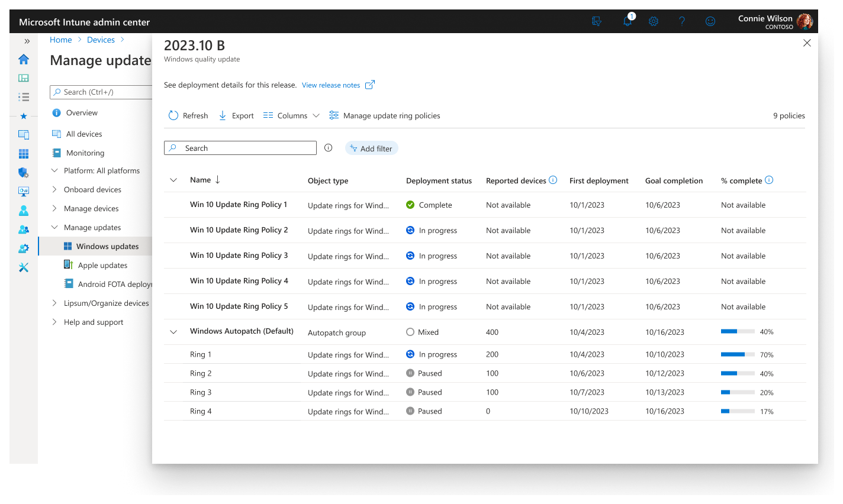Click the Mixed status icon for Windows Autopatch
Viewport: 843px width, 504px height.
[x=410, y=332]
